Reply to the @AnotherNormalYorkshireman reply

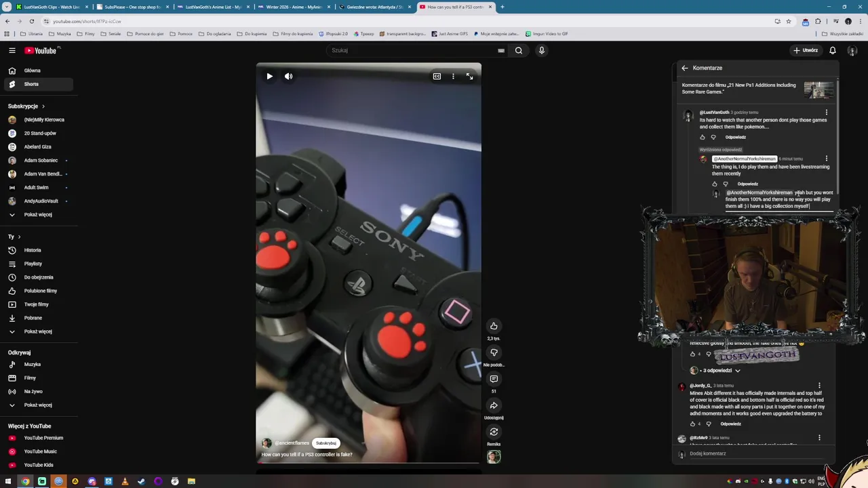click(x=747, y=184)
